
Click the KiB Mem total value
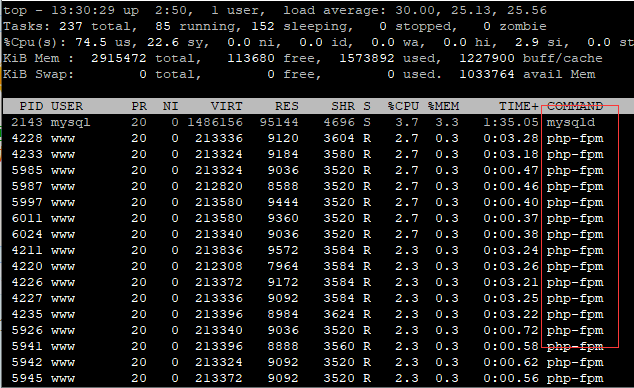tap(119, 59)
